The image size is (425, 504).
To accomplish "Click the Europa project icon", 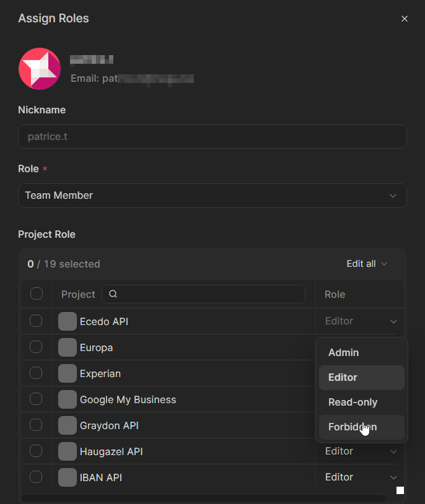I will (x=68, y=347).
